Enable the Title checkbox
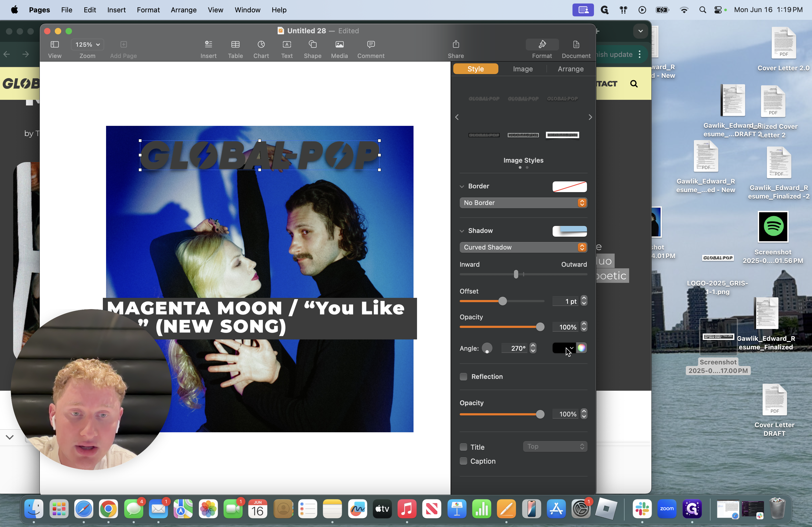 tap(463, 447)
